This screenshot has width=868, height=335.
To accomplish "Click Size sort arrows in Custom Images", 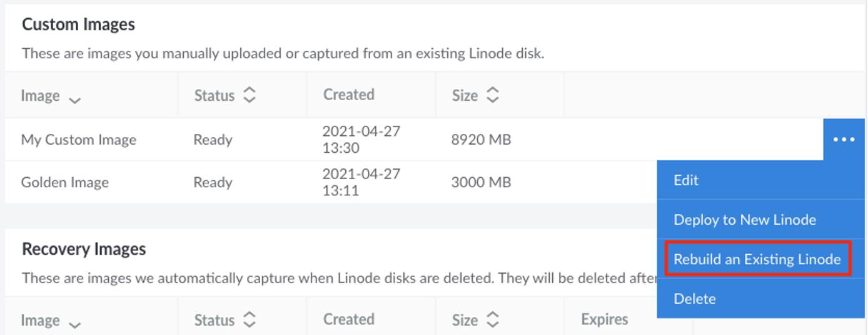I will click(492, 95).
